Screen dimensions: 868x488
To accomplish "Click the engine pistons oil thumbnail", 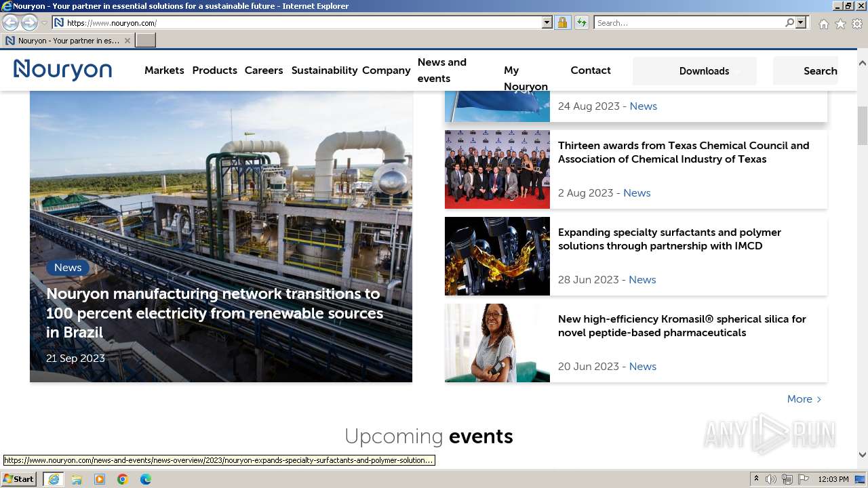I will tap(497, 256).
